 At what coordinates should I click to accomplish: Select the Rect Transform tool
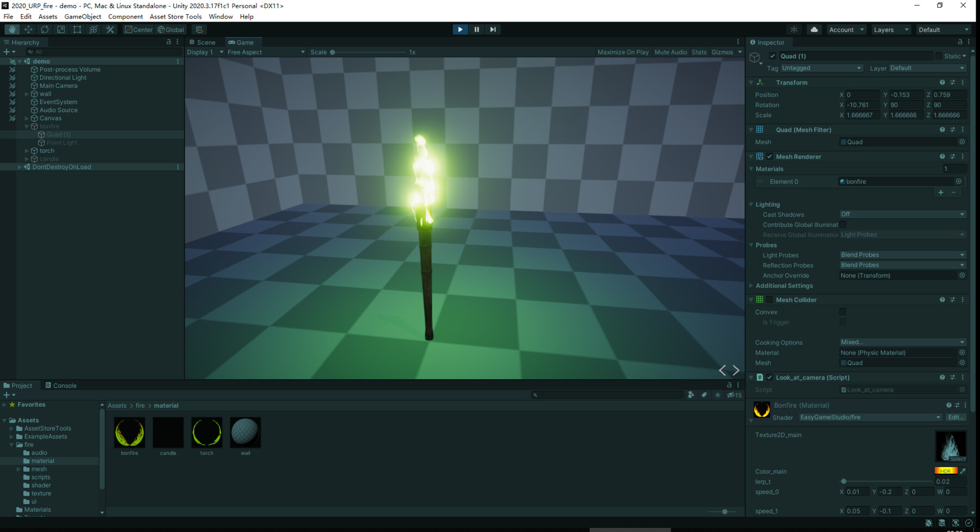point(77,29)
